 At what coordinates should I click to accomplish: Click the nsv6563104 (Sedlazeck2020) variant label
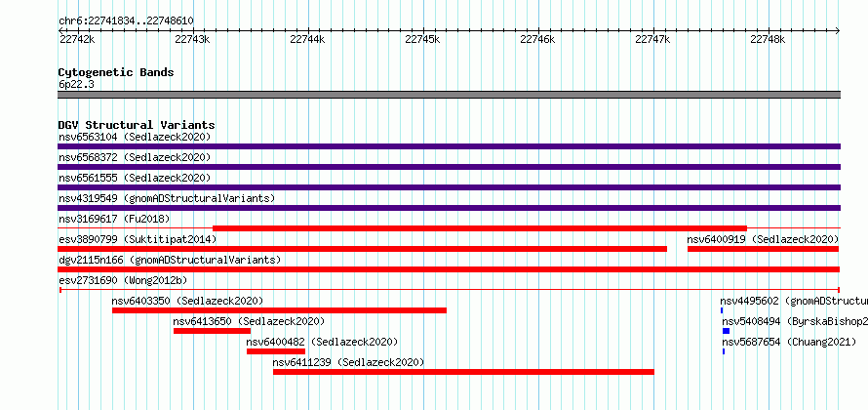point(135,137)
